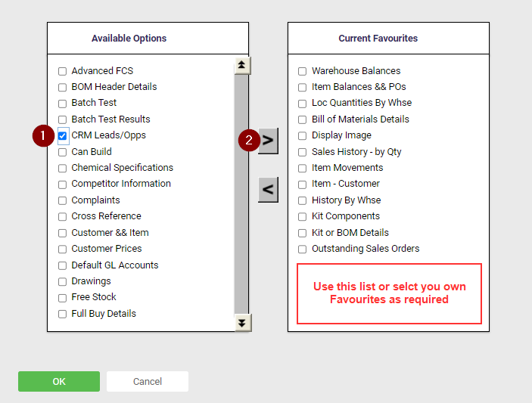Screen dimensions: 532x403
Task: Select the Display Image favourite checkbox
Action: [302, 136]
